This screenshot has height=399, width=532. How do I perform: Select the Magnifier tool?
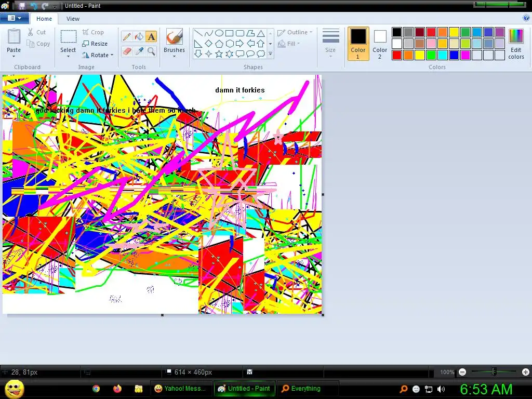[151, 51]
